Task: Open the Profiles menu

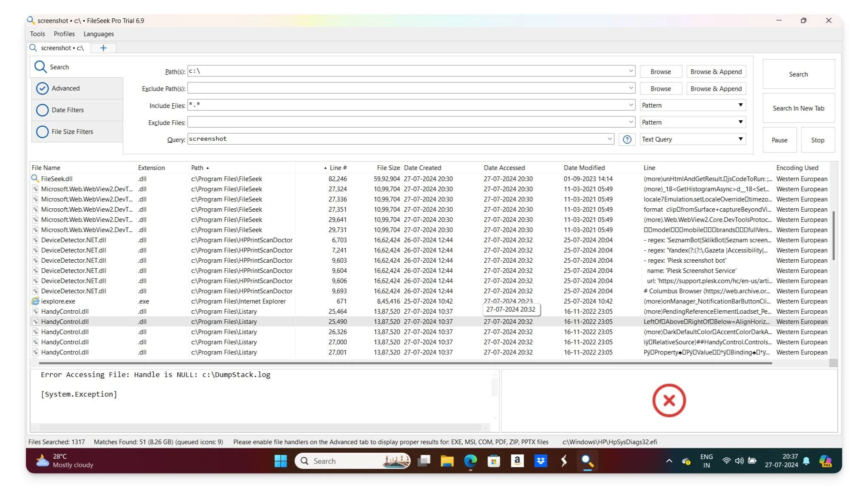Action: coord(64,33)
